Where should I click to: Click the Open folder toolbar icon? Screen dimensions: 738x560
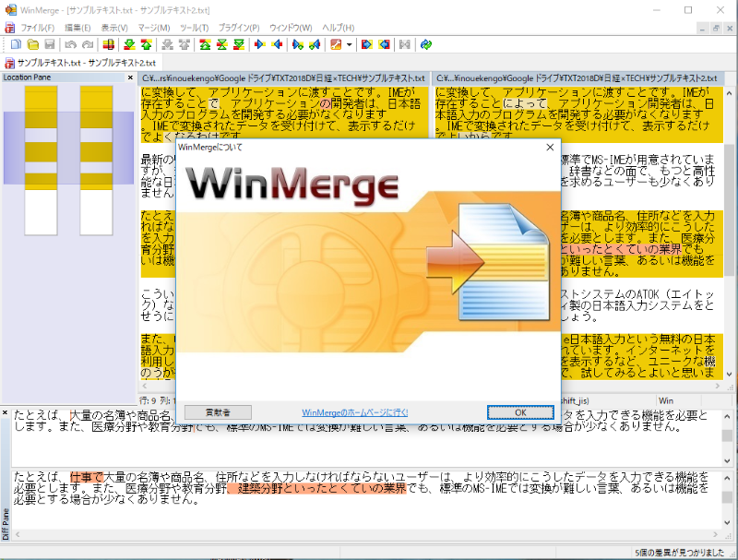pyautogui.click(x=32, y=44)
